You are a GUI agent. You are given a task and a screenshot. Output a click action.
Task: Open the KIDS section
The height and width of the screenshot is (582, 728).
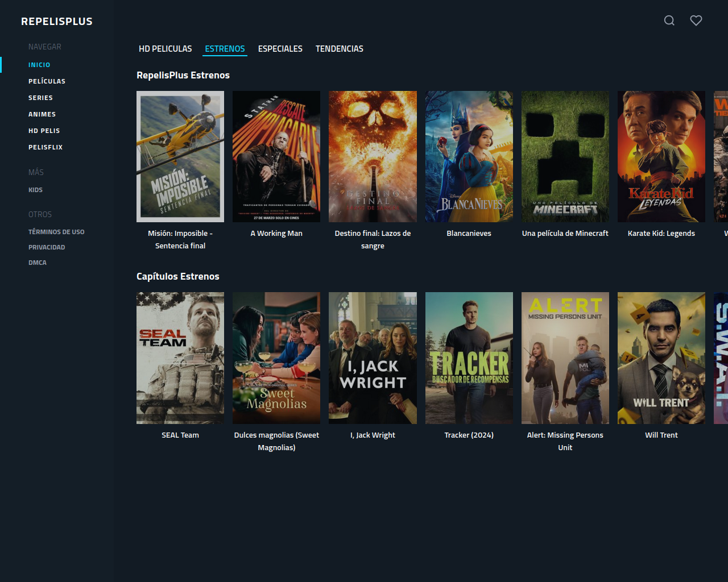35,190
